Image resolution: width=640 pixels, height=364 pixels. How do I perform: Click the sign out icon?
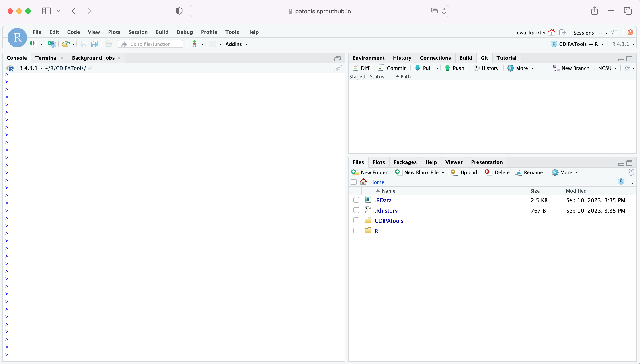pyautogui.click(x=562, y=32)
